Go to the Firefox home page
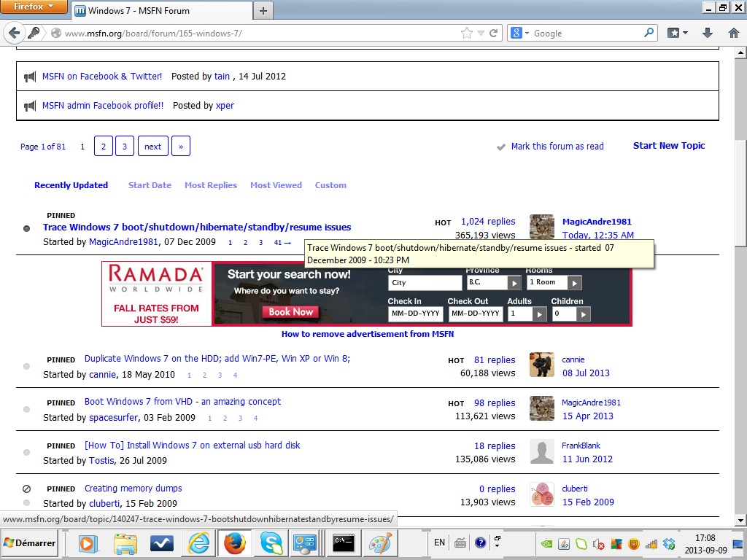 [734, 33]
